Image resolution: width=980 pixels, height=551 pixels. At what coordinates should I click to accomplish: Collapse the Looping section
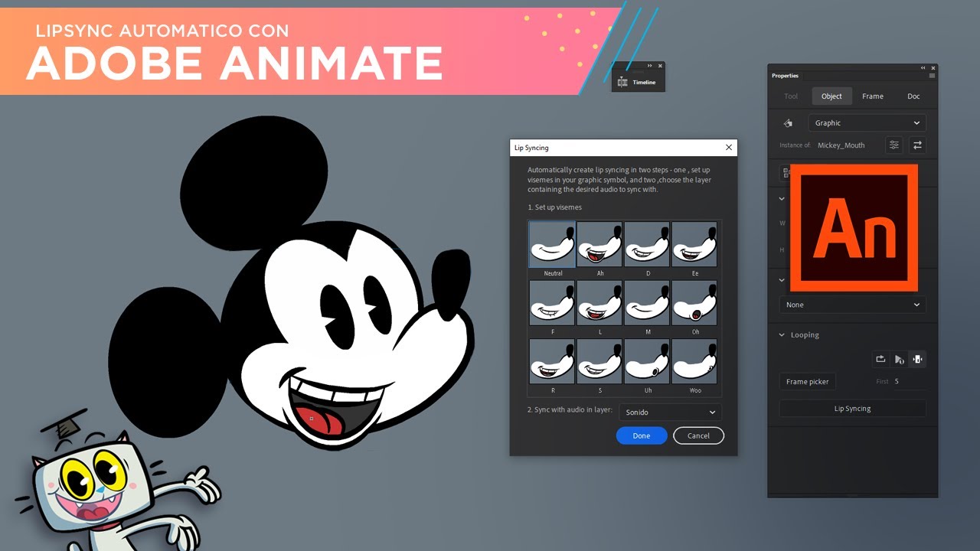click(782, 335)
